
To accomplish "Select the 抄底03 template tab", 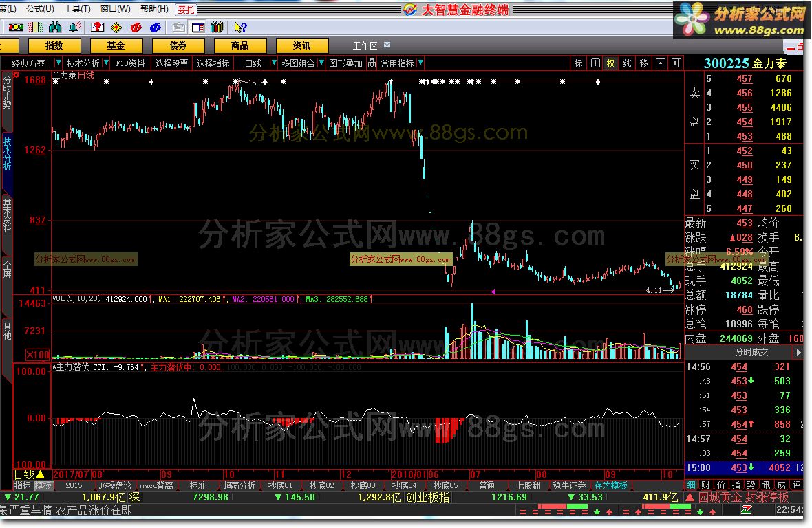I will tap(363, 485).
